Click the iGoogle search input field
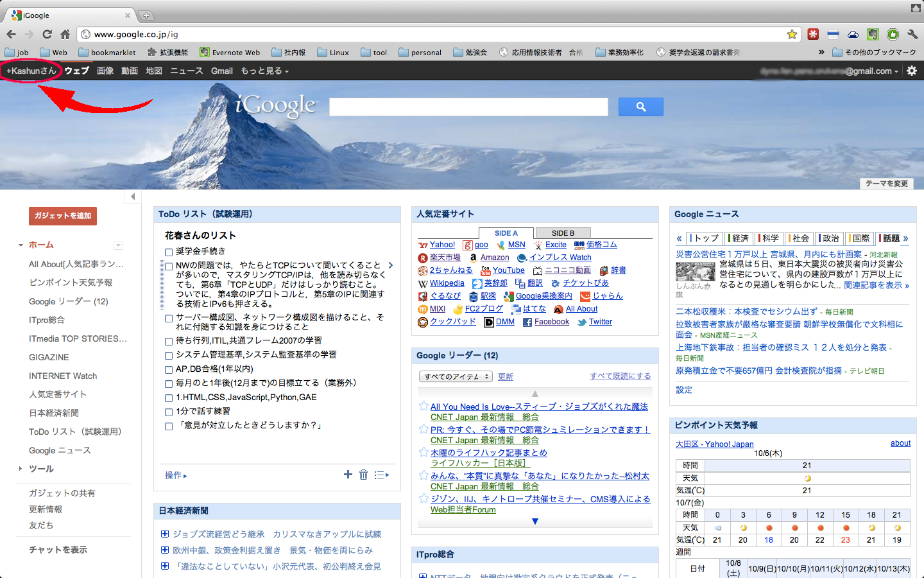This screenshot has height=578, width=924. click(x=468, y=107)
